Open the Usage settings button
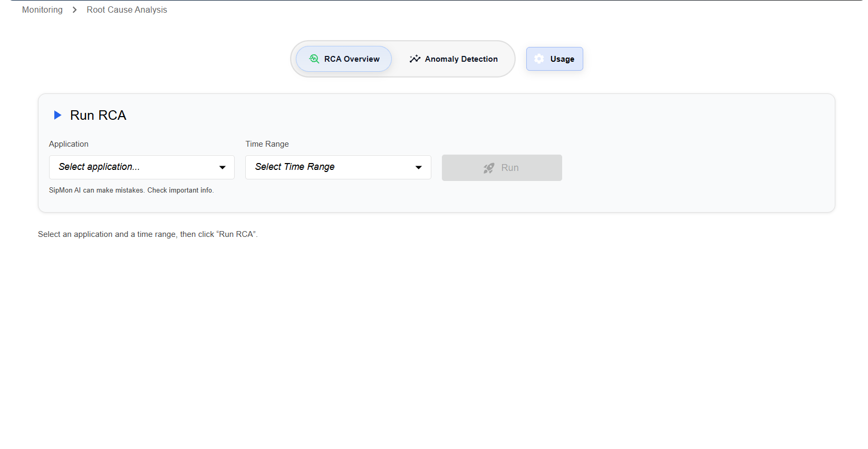The height and width of the screenshot is (449, 868). (x=555, y=59)
